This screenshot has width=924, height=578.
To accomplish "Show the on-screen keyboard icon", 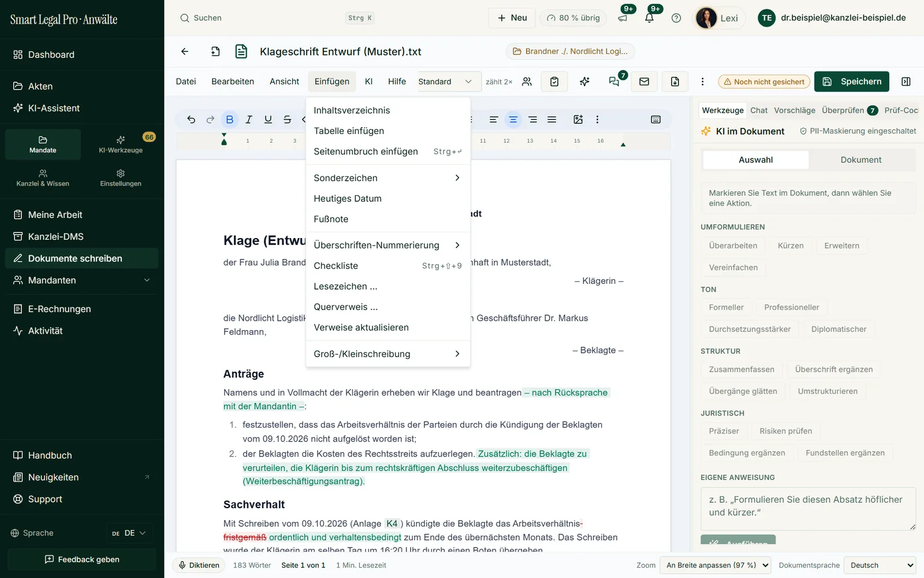I will pos(655,120).
